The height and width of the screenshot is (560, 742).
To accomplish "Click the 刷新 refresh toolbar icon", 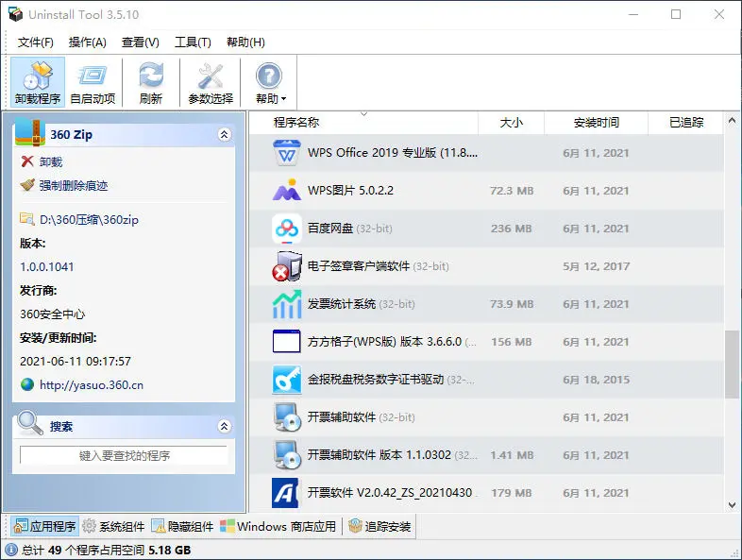I will [x=151, y=82].
